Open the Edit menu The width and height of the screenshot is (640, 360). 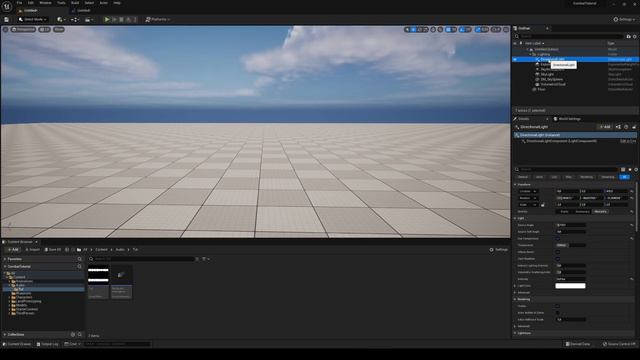(x=31, y=3)
